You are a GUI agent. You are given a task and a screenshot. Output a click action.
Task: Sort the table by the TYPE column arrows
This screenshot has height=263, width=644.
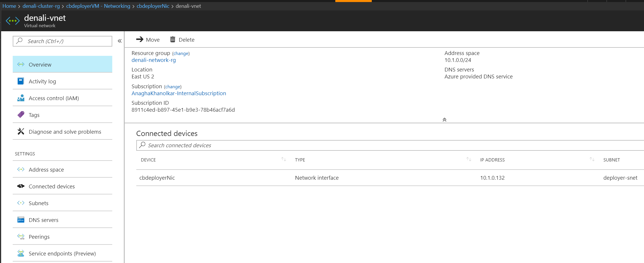(469, 159)
